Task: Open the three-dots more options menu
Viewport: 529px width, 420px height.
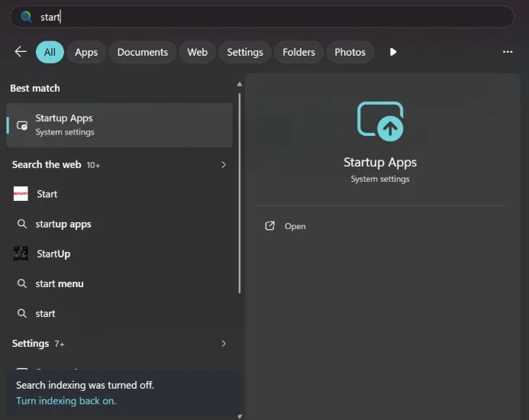Action: tap(508, 52)
